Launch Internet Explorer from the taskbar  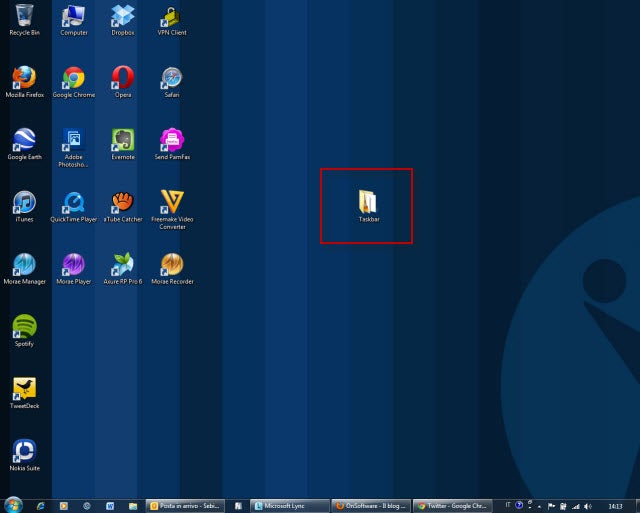point(40,506)
